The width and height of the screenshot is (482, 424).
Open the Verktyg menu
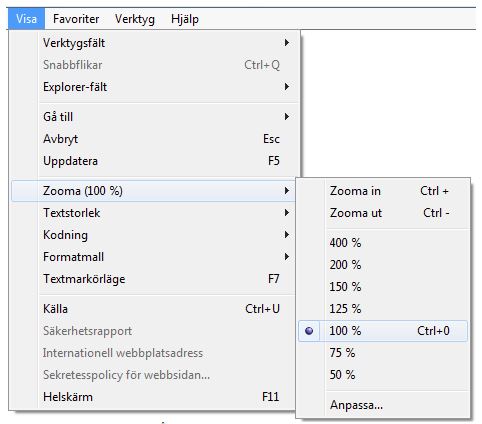click(135, 19)
